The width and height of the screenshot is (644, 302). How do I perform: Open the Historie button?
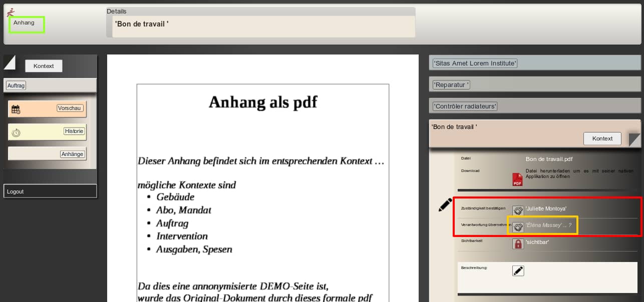74,131
